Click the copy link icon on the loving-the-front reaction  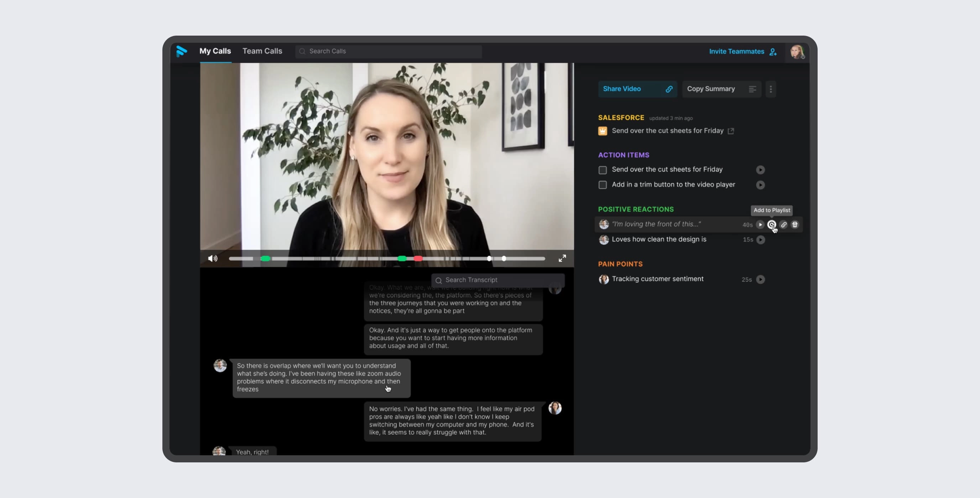(x=784, y=225)
